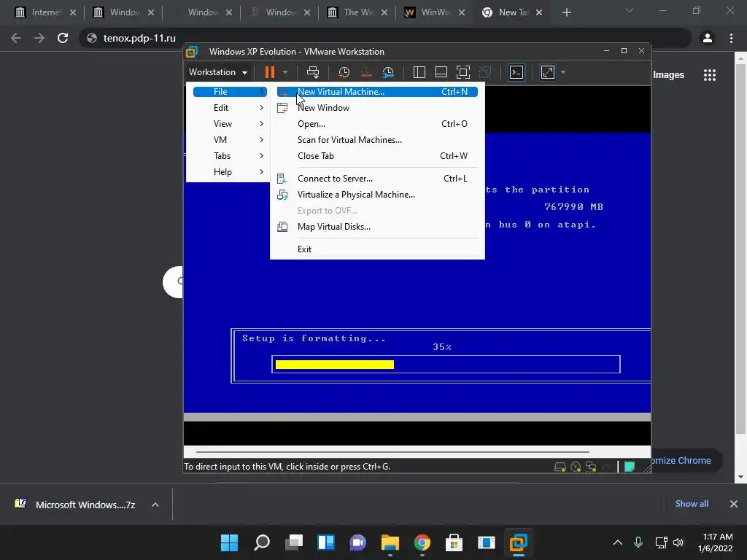
Task: Dismiss the Chrome downloads bar
Action: pyautogui.click(x=734, y=504)
